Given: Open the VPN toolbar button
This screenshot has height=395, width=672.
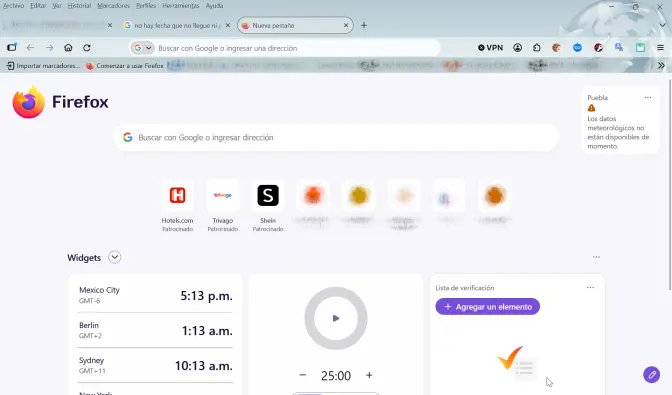Looking at the screenshot, I should [x=490, y=48].
